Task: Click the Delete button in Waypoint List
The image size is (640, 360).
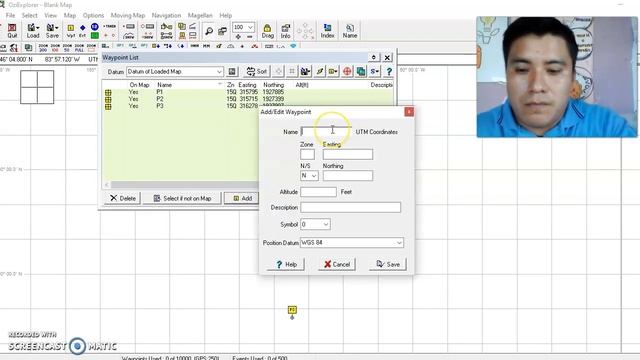Action: [x=122, y=198]
